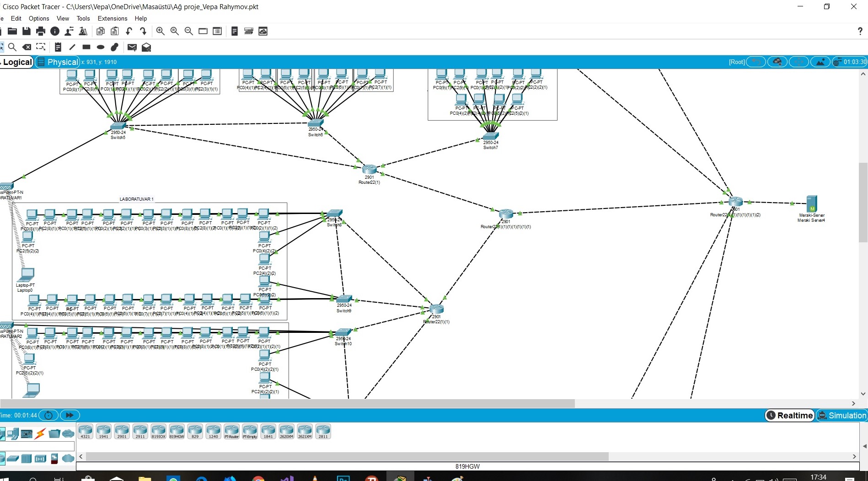868x481 pixels.
Task: Switch to Simulation mode
Action: pos(842,415)
